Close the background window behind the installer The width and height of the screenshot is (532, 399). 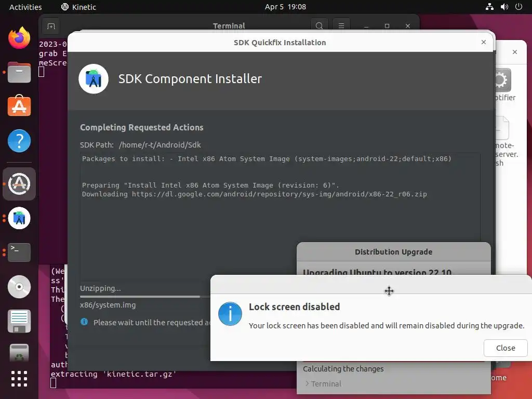pyautogui.click(x=515, y=52)
